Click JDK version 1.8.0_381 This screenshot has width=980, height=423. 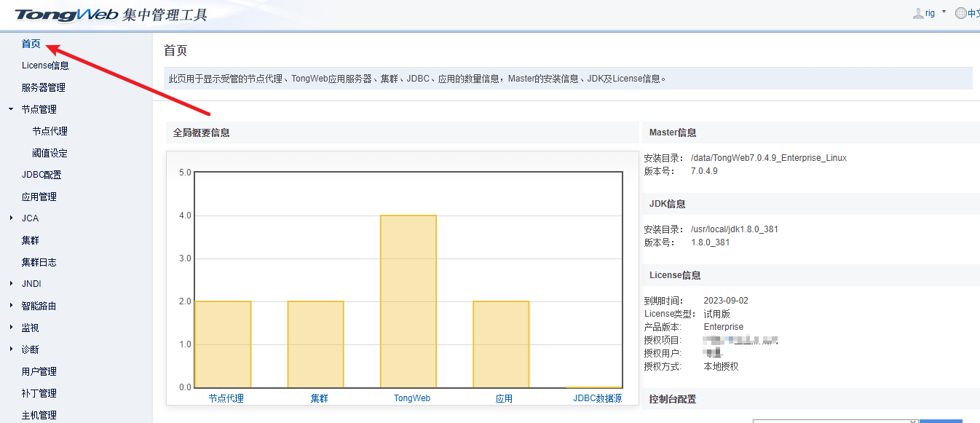point(711,242)
